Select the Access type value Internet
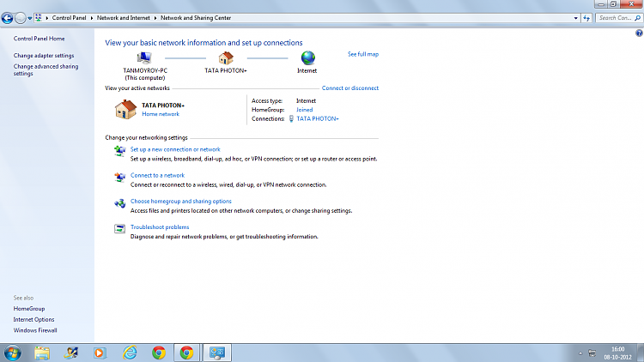644x362 pixels. 306,101
